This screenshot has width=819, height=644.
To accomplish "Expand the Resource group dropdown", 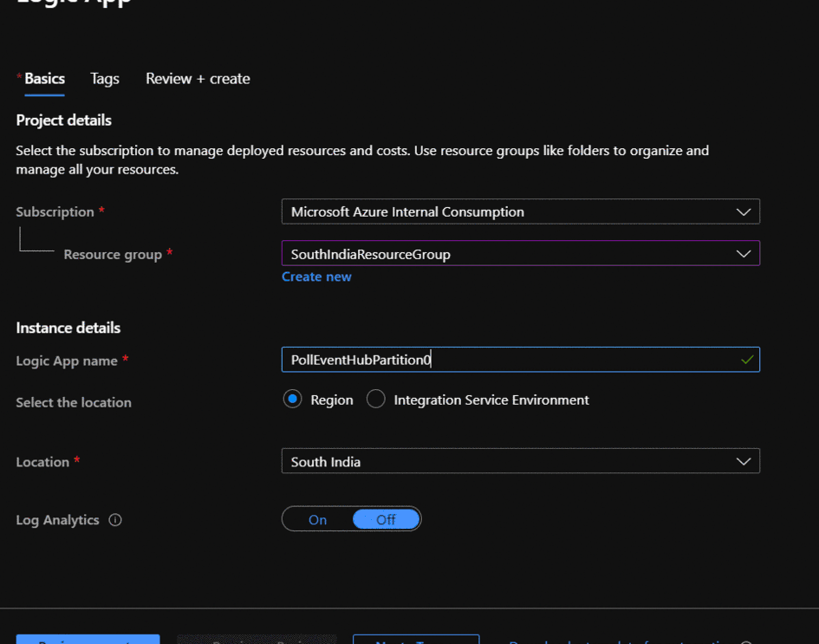I will (520, 254).
